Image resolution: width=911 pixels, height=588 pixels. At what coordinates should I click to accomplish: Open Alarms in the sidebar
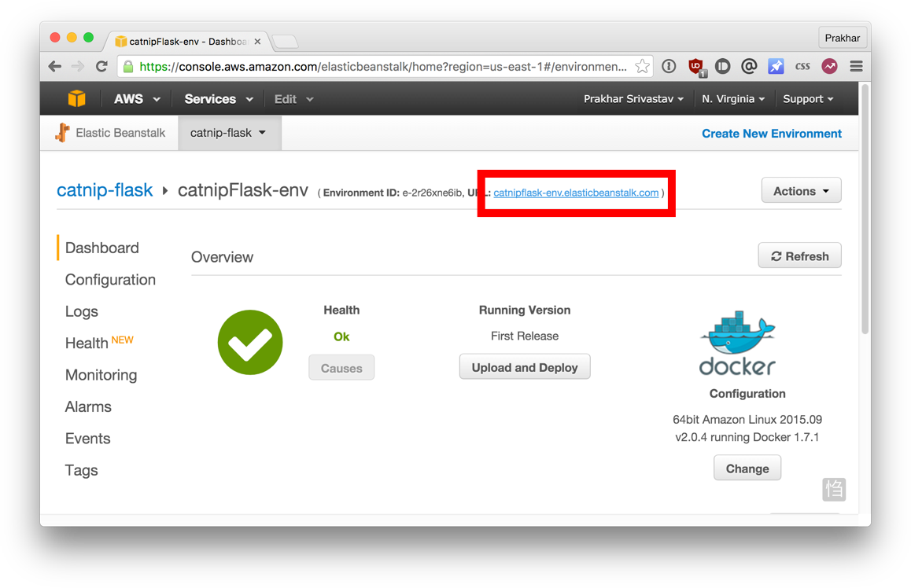(x=88, y=407)
